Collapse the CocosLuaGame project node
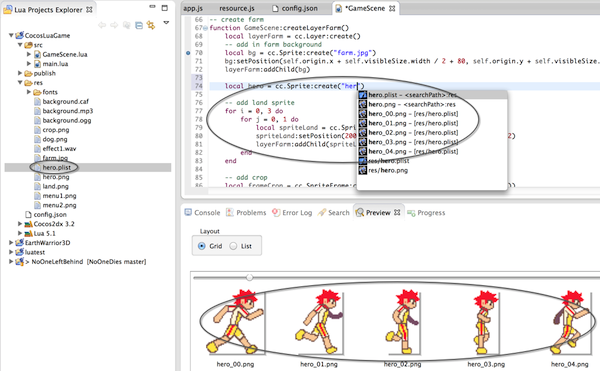The height and width of the screenshot is (371, 600). coord(11,35)
